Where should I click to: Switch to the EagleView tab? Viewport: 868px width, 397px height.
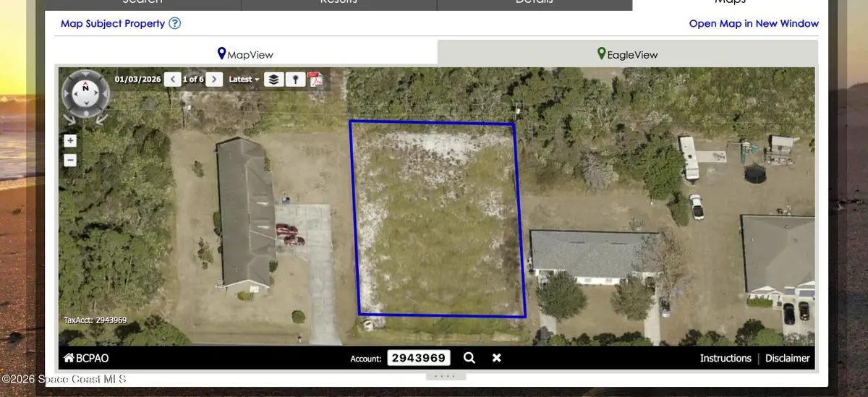pyautogui.click(x=627, y=54)
